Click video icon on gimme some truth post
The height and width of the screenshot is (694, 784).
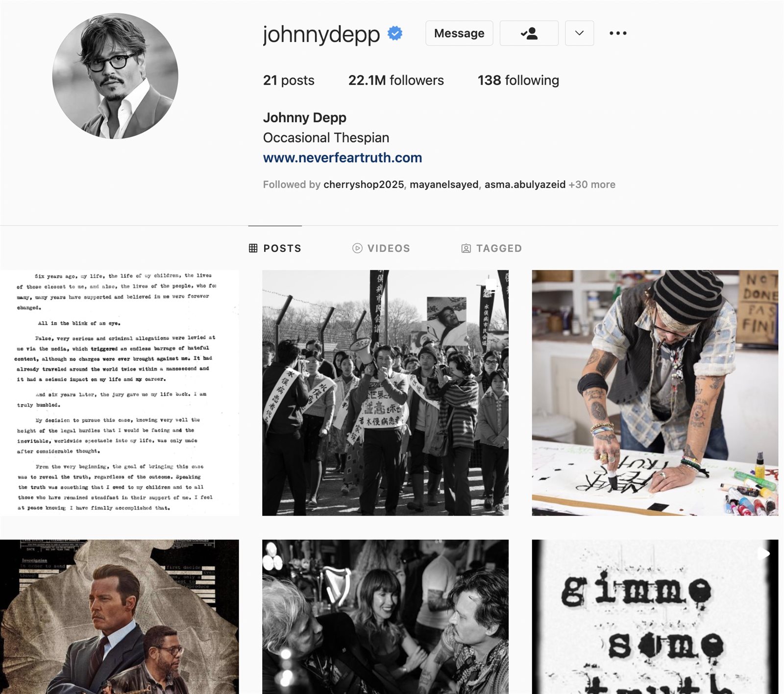point(763,553)
